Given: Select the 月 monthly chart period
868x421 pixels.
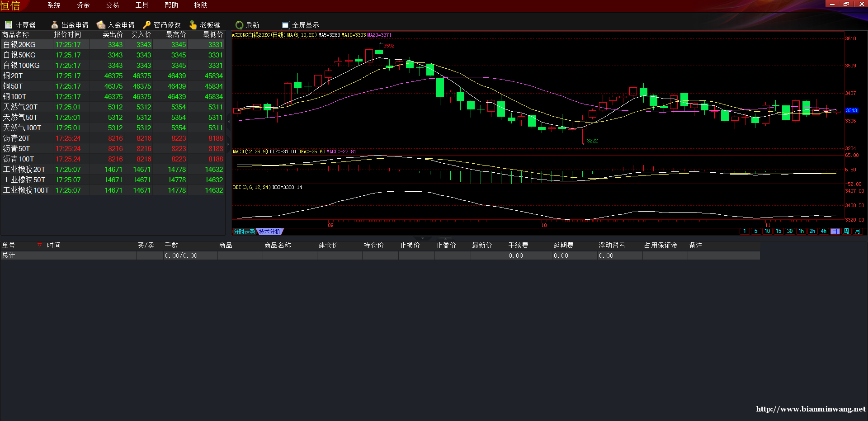Looking at the screenshot, I should [x=858, y=231].
